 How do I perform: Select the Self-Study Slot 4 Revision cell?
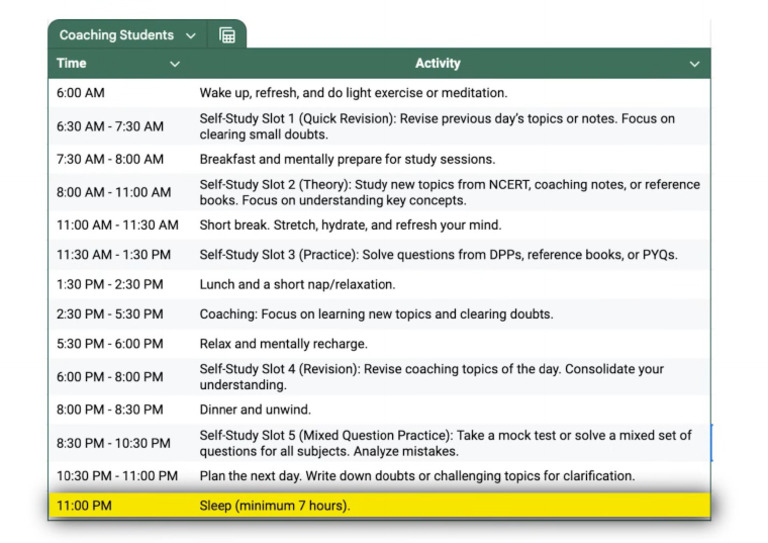coord(451,377)
